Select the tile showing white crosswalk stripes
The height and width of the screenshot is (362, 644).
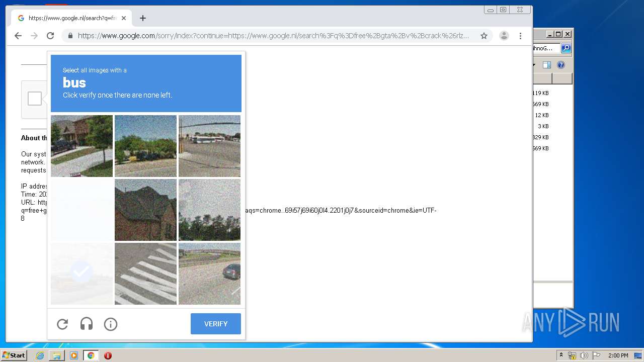point(145,274)
